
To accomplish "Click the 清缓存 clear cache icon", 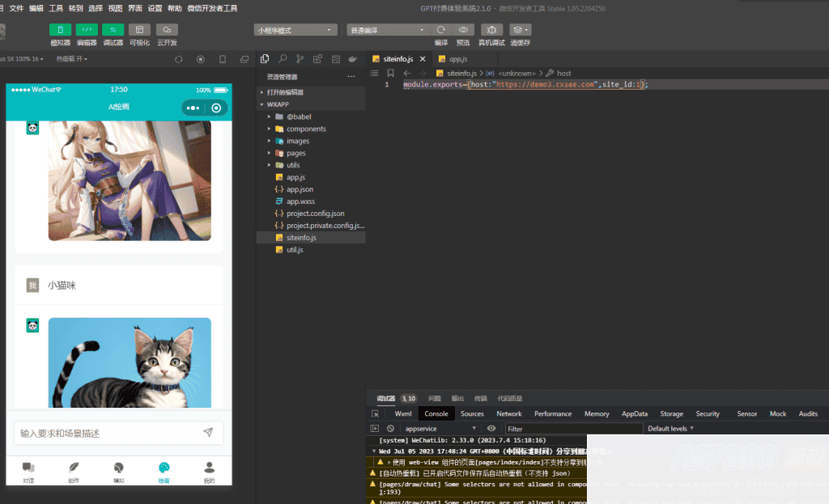I will click(x=517, y=29).
